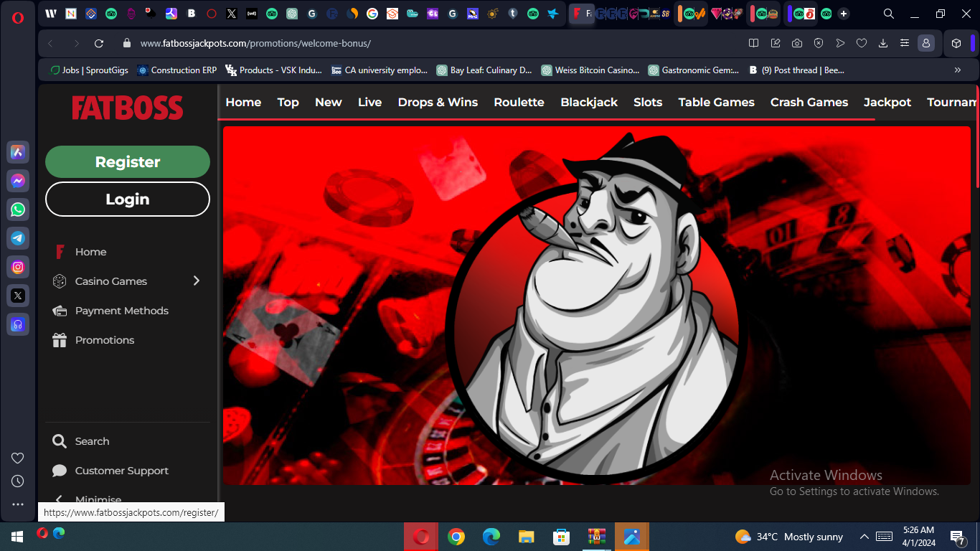Screen dimensions: 980x551
Task: Open a new tab with plus button
Action: [x=844, y=14]
